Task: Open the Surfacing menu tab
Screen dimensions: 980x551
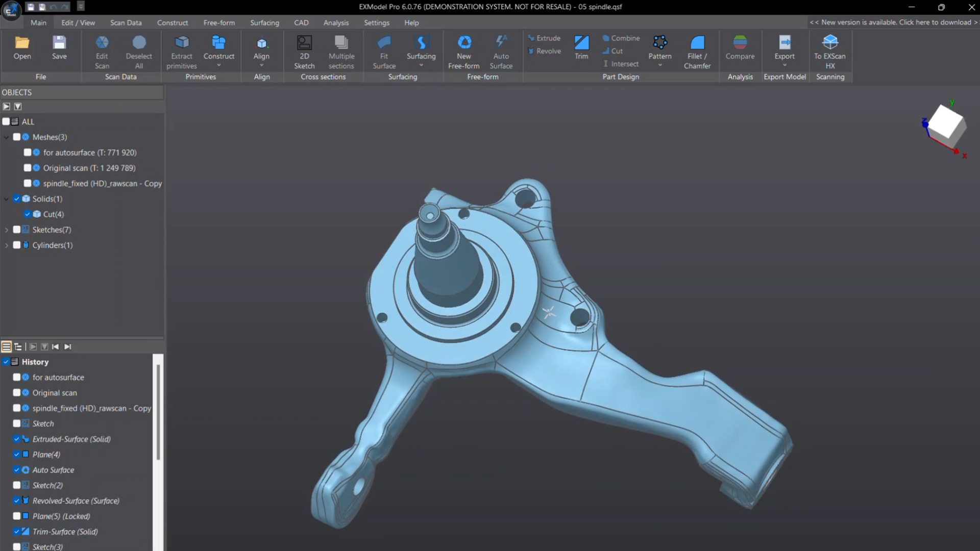Action: click(x=264, y=22)
